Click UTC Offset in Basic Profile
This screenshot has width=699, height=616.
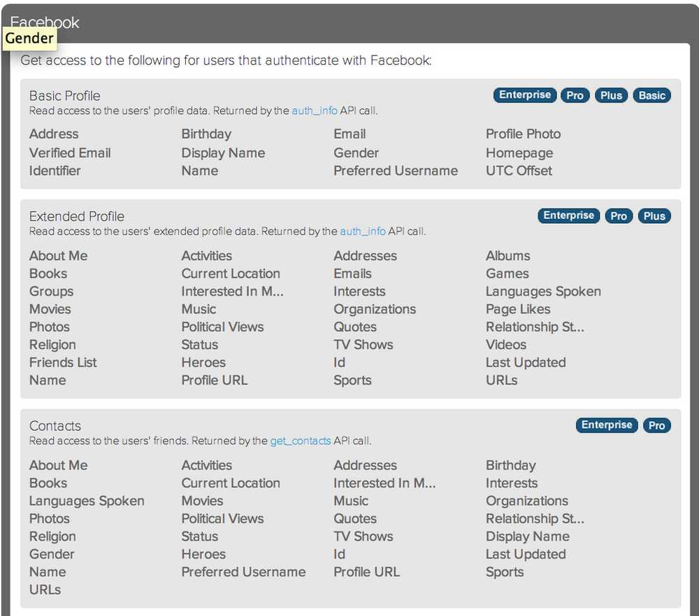click(519, 171)
